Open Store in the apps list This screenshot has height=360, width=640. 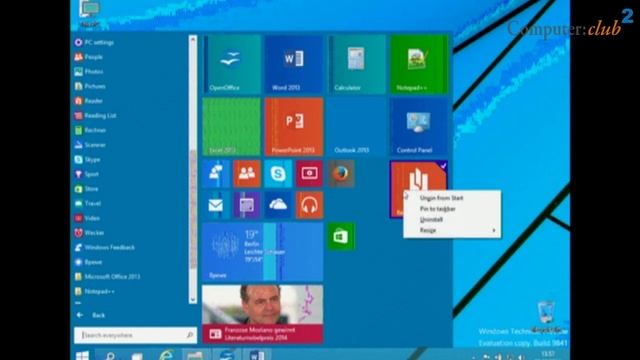coord(87,189)
